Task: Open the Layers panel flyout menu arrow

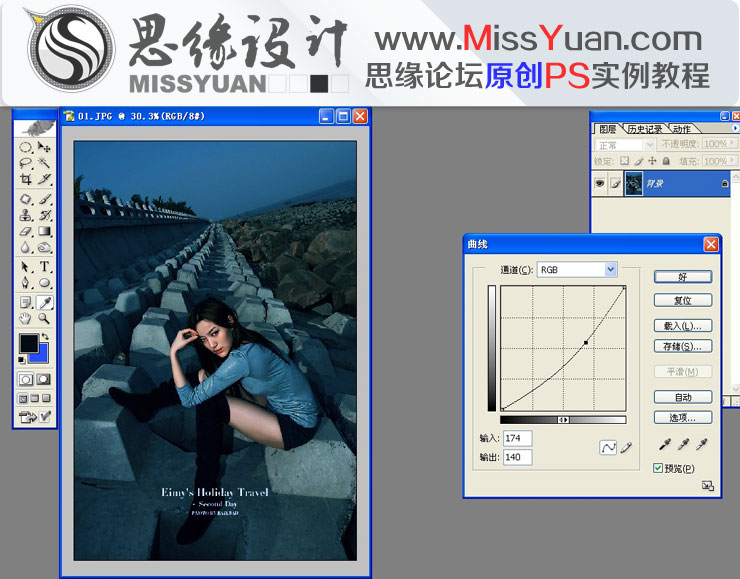Action: coord(735,128)
